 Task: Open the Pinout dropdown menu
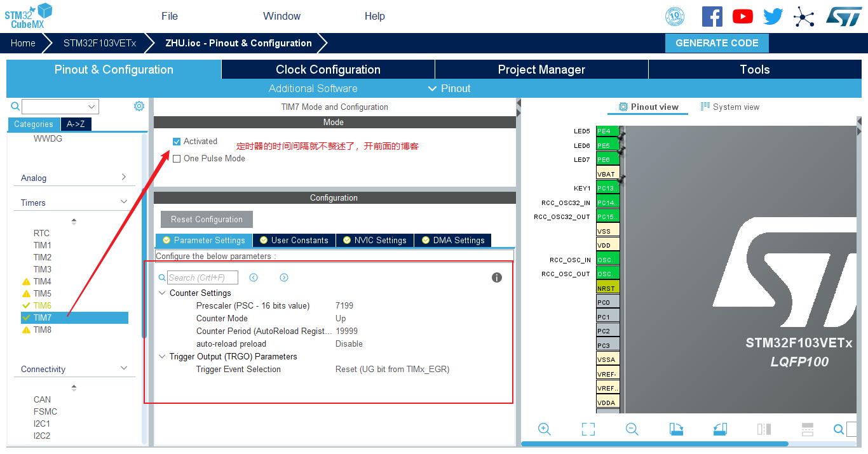pos(449,88)
